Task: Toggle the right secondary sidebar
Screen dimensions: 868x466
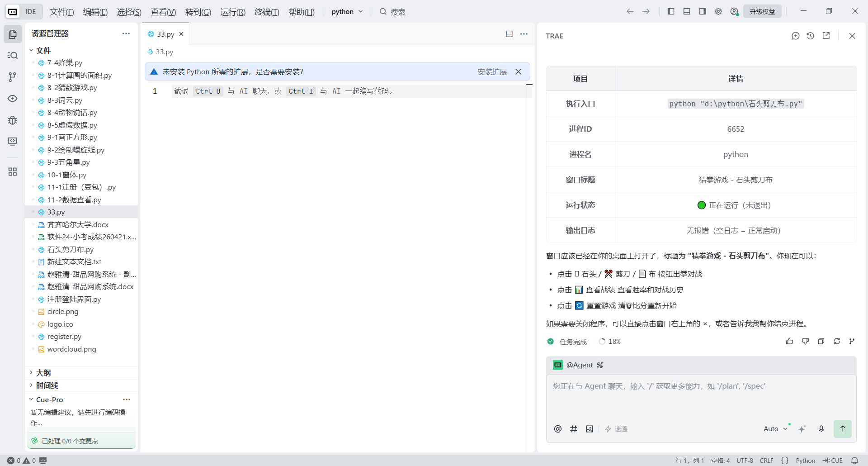Action: [703, 11]
